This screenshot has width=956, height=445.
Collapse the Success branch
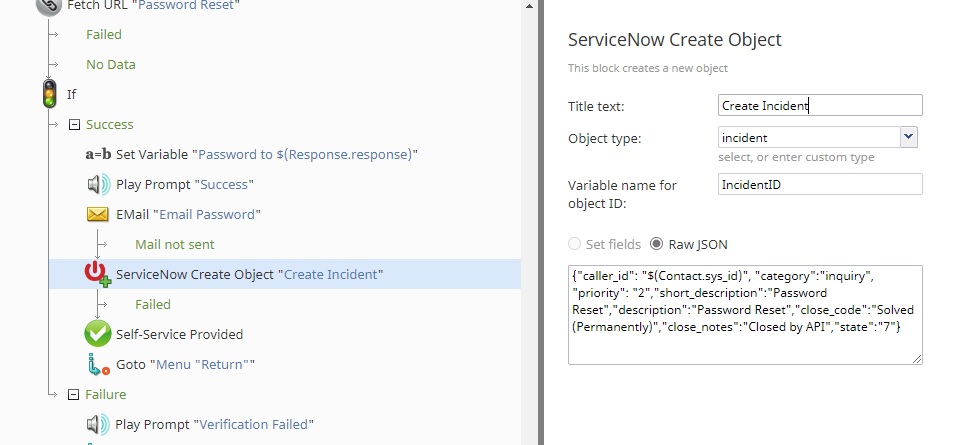tap(74, 124)
